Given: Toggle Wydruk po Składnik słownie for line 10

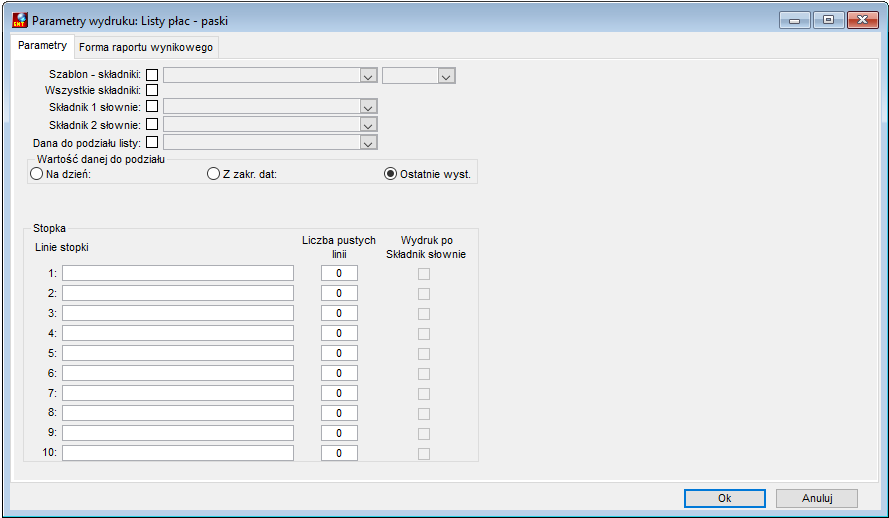Looking at the screenshot, I should coord(424,453).
